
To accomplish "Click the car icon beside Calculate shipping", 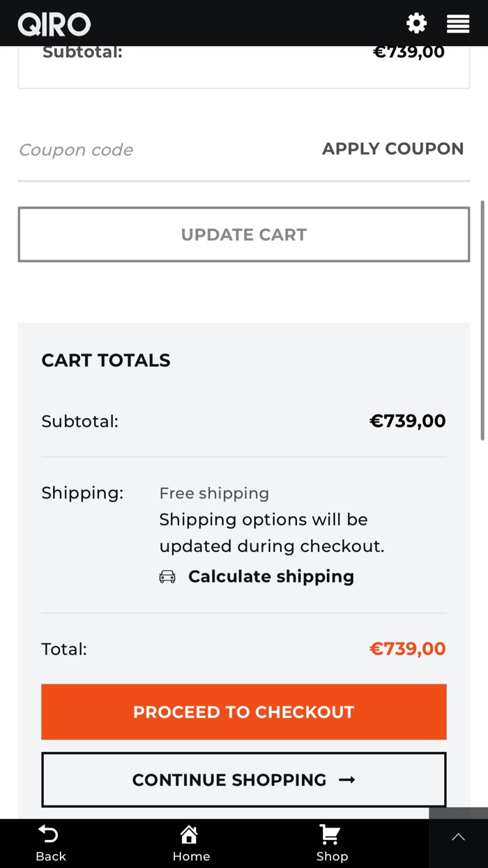I will 167,577.
